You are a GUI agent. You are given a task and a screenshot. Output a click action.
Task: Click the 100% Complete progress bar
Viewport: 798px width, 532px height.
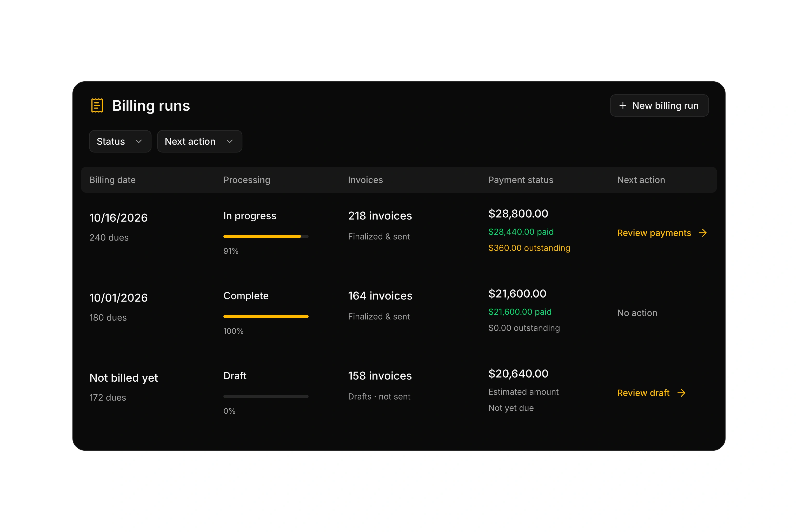[x=266, y=317]
